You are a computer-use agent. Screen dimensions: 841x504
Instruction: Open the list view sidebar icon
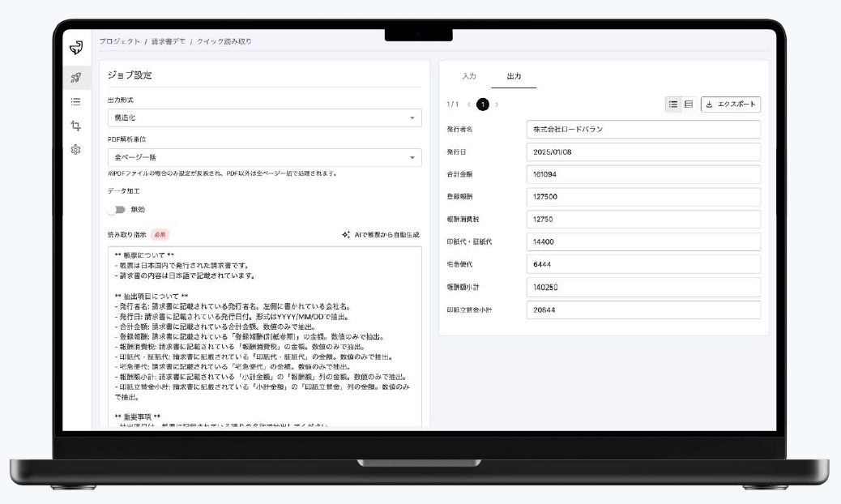pyautogui.click(x=75, y=101)
